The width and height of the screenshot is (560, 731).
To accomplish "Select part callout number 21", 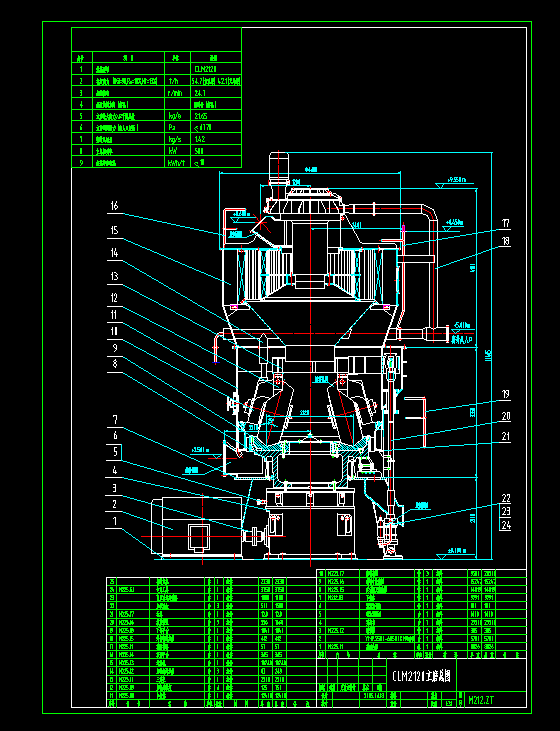I will pos(506,436).
